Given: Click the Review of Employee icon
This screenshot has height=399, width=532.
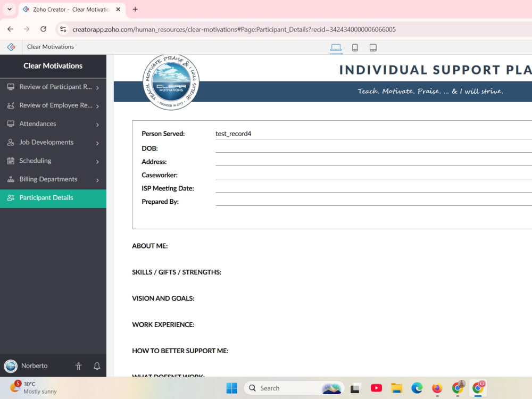Looking at the screenshot, I should 11,105.
